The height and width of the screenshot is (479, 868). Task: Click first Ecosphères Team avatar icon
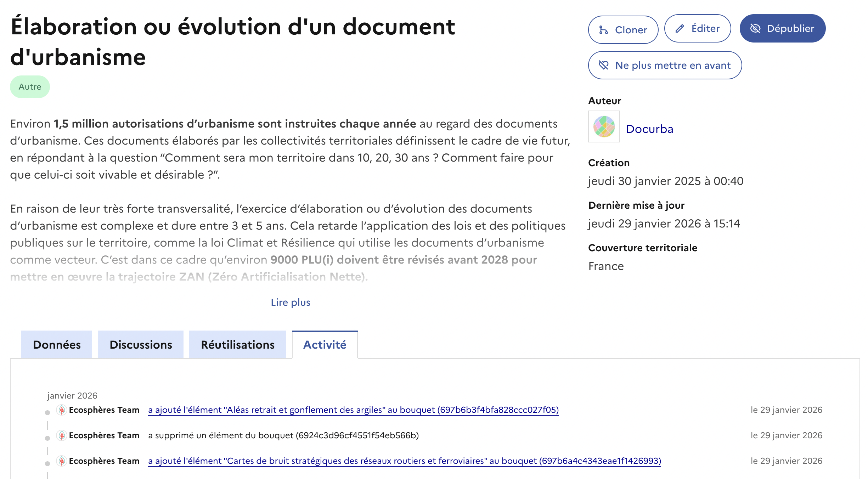point(62,410)
